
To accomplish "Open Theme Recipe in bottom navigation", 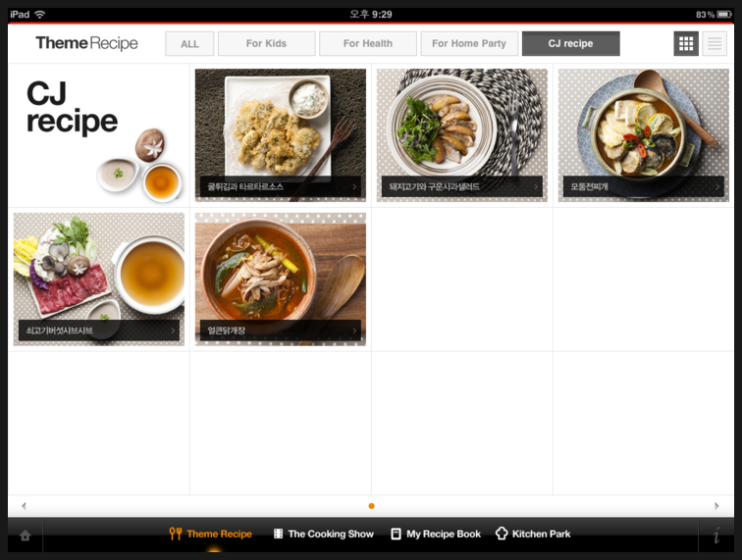I will pyautogui.click(x=211, y=534).
